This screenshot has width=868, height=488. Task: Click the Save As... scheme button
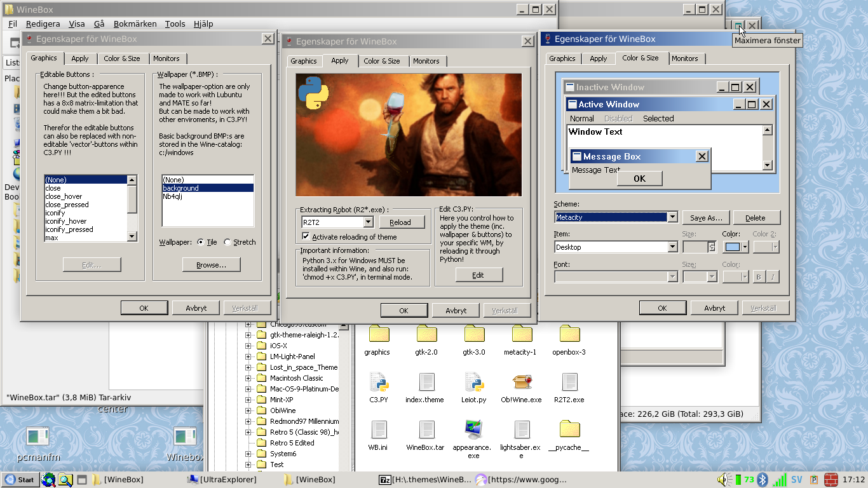click(x=707, y=218)
